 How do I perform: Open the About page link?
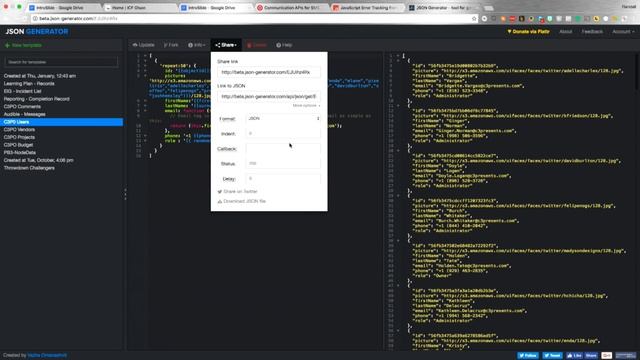coord(565,31)
